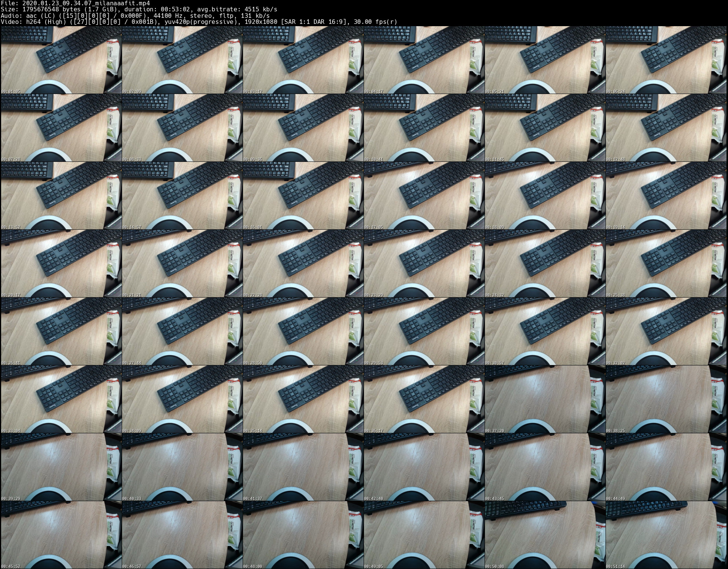Choose the thumbnail stamped 00:33:04

tap(61, 399)
